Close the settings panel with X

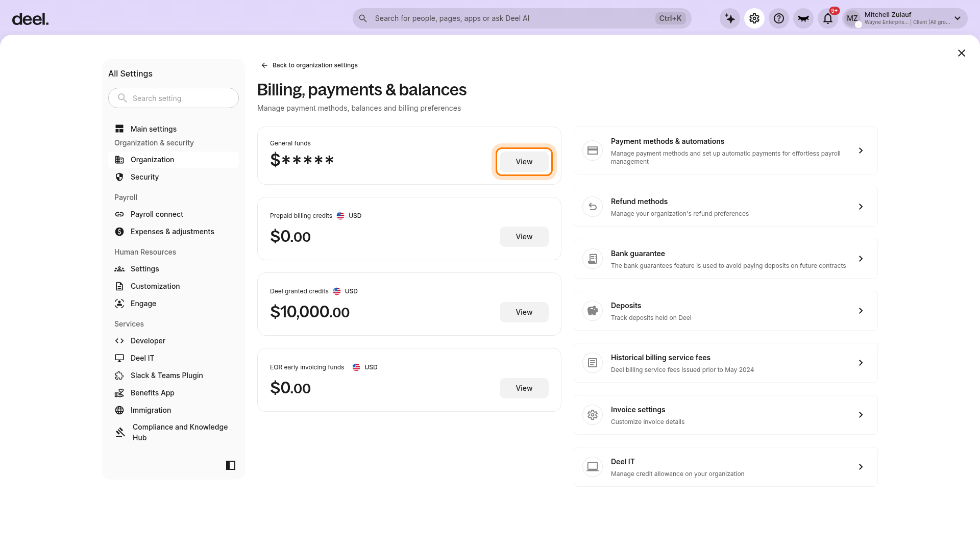962,53
